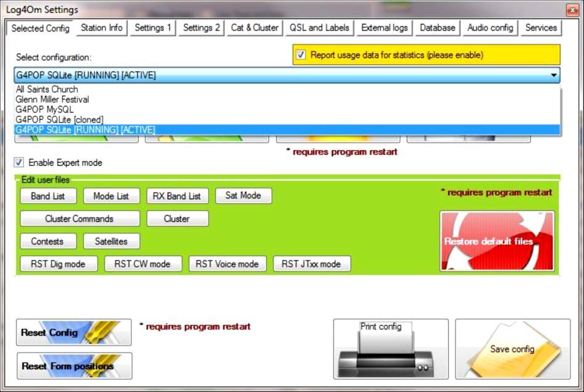Select highlighted G4POP SQLite [RUNNING] [ACTIVE] item
This screenshot has height=392, width=584.
click(x=287, y=130)
